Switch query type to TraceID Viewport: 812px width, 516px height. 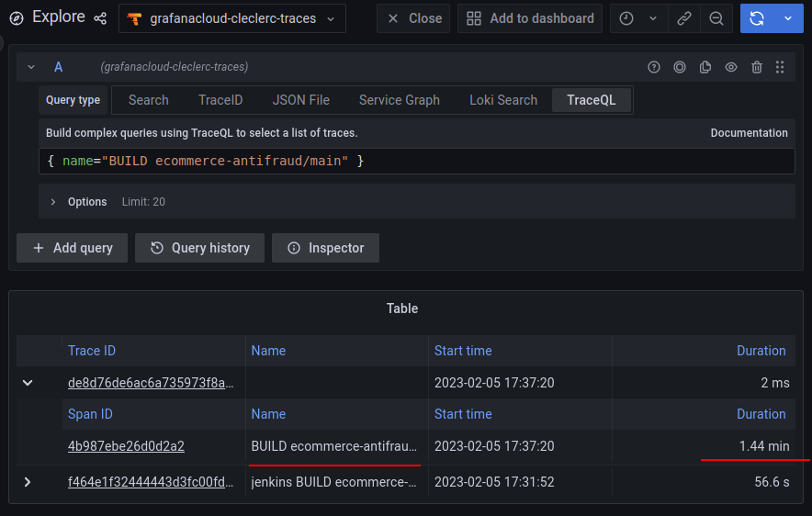click(220, 100)
